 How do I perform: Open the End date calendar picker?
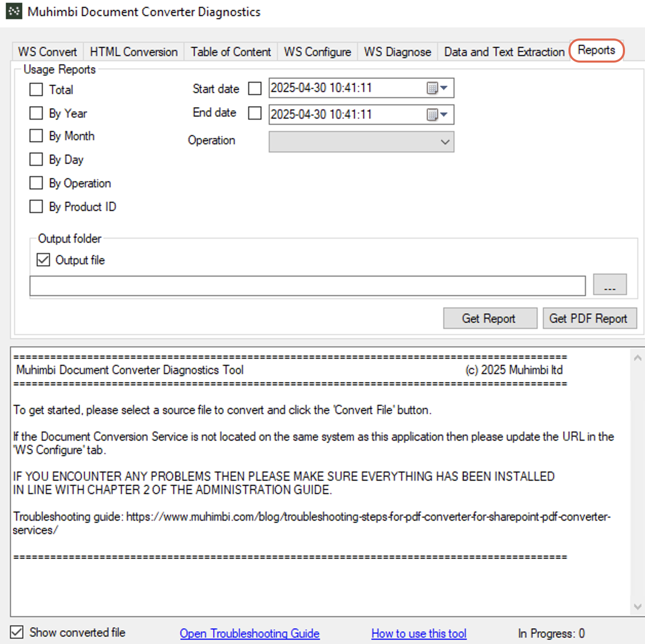437,114
